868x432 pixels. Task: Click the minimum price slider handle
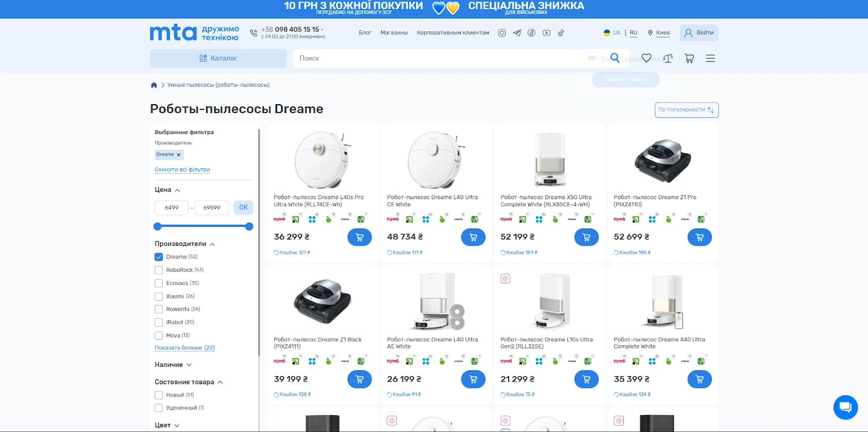point(158,226)
